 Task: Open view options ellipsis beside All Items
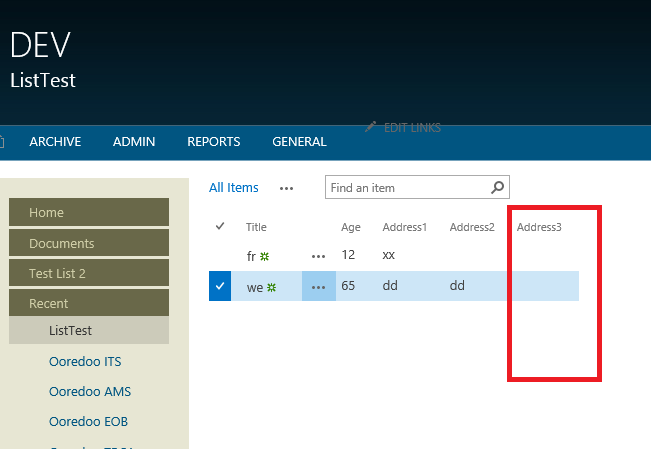(x=286, y=189)
